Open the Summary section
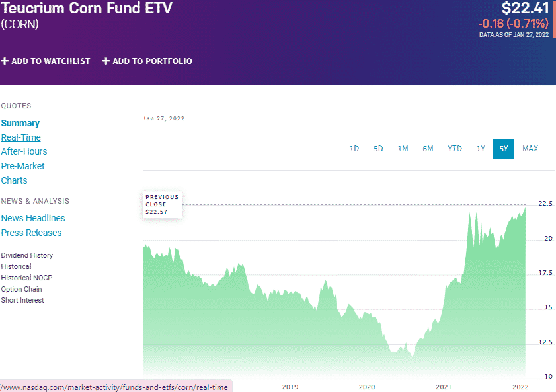The image size is (556, 392). (x=20, y=123)
